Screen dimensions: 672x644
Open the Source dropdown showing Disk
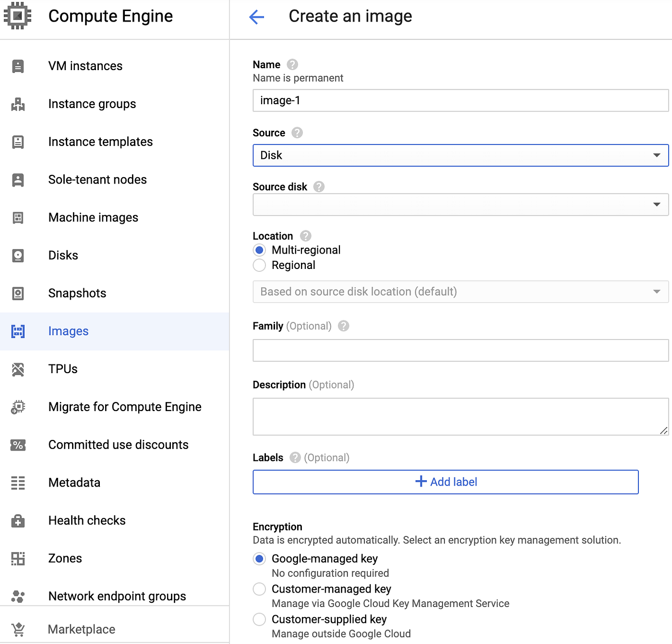click(x=460, y=156)
